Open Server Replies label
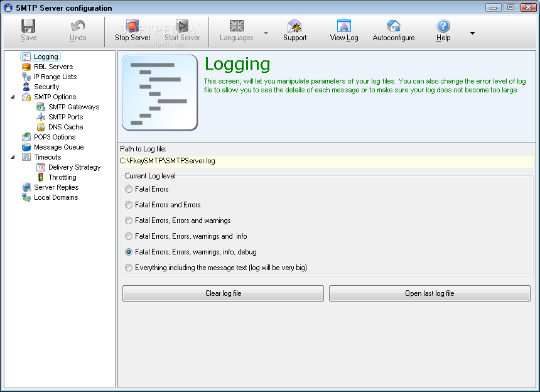540x392 pixels. click(x=56, y=187)
